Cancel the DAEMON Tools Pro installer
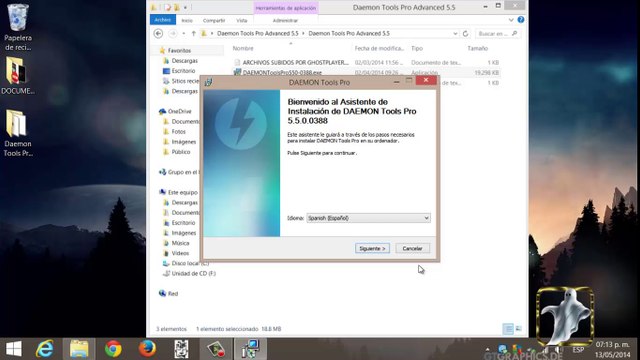 point(412,248)
